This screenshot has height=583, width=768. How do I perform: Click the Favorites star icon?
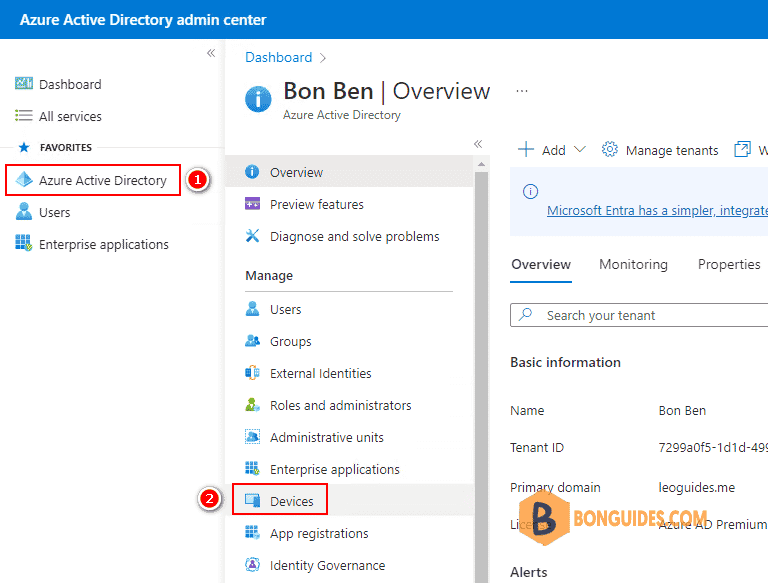point(24,147)
